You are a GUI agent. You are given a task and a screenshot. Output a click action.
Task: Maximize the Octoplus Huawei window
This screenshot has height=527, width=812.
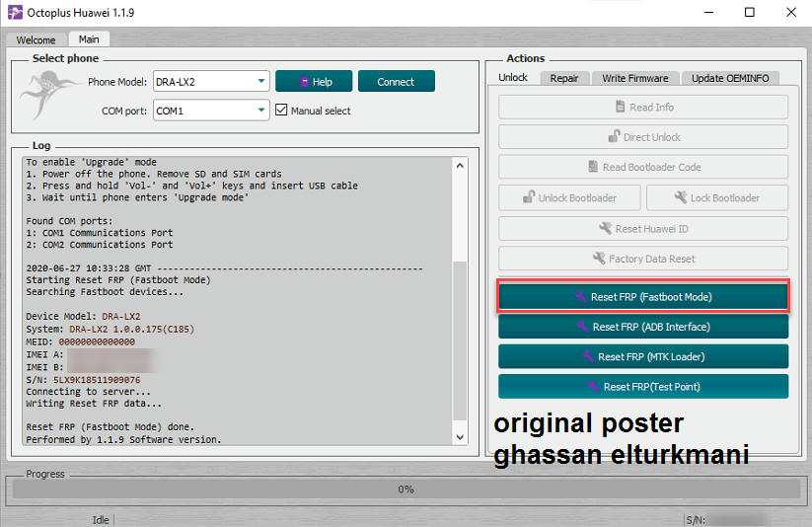tap(749, 12)
